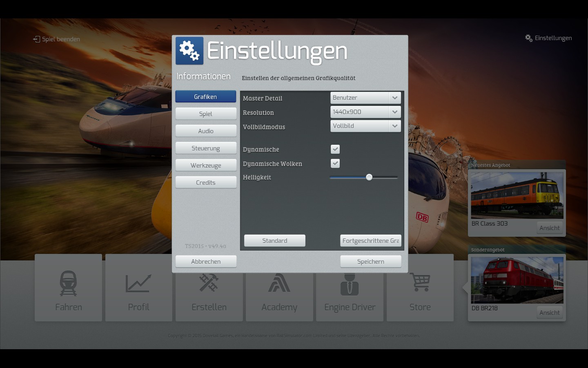Open the Profil chart icon
The width and height of the screenshot is (588, 368).
click(x=138, y=283)
